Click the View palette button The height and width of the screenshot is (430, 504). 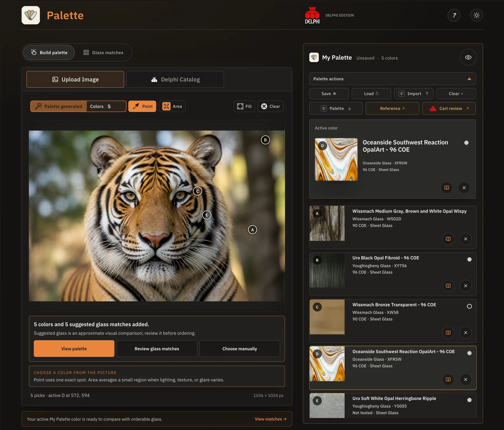(74, 349)
